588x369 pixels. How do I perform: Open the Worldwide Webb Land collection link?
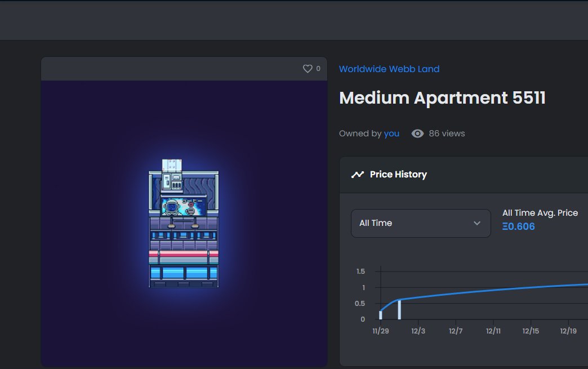[x=389, y=69]
